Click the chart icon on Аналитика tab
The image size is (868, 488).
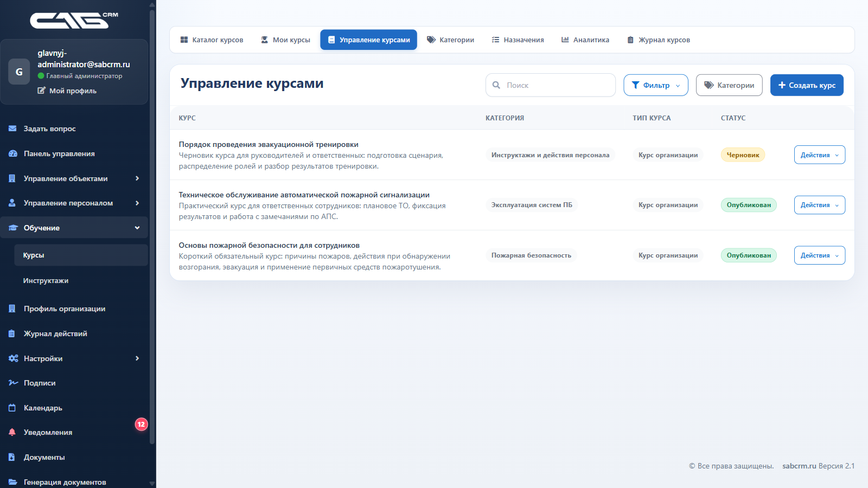[x=565, y=40]
